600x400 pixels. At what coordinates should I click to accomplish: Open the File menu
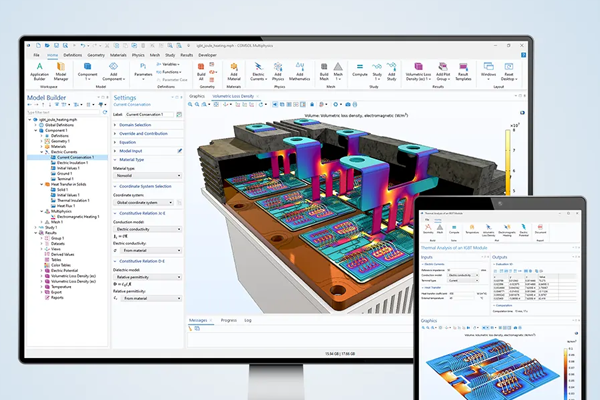pos(35,56)
